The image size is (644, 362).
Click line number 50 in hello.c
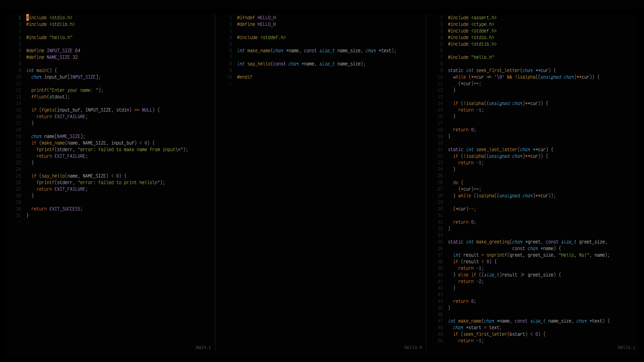pyautogui.click(x=440, y=341)
